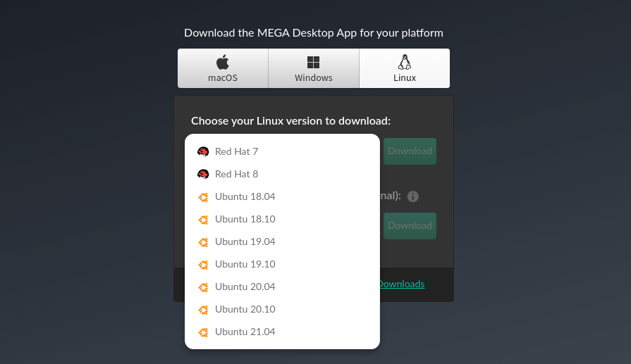This screenshot has height=364, width=631.
Task: Select Ubuntu 20.10 from the dropdown
Action: 245,309
